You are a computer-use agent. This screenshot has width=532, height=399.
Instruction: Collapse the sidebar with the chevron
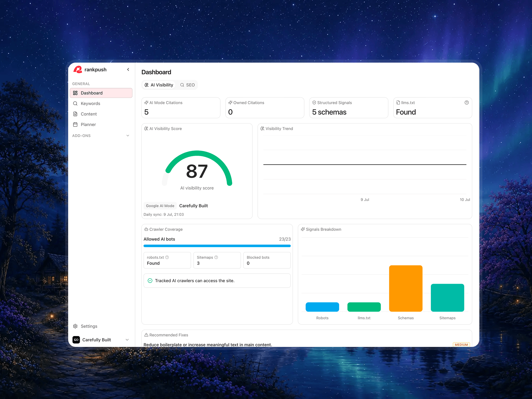click(x=128, y=70)
